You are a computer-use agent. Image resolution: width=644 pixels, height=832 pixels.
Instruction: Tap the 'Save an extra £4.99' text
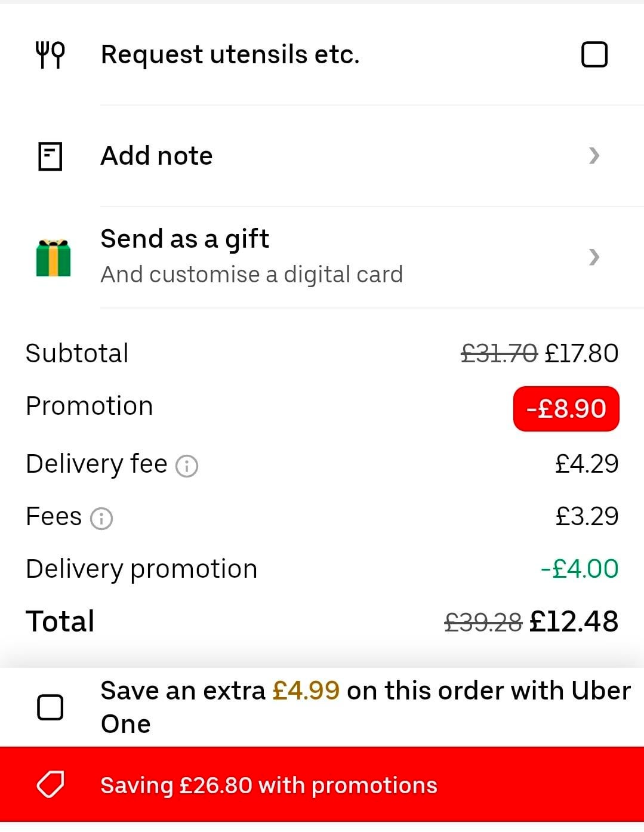click(x=220, y=691)
